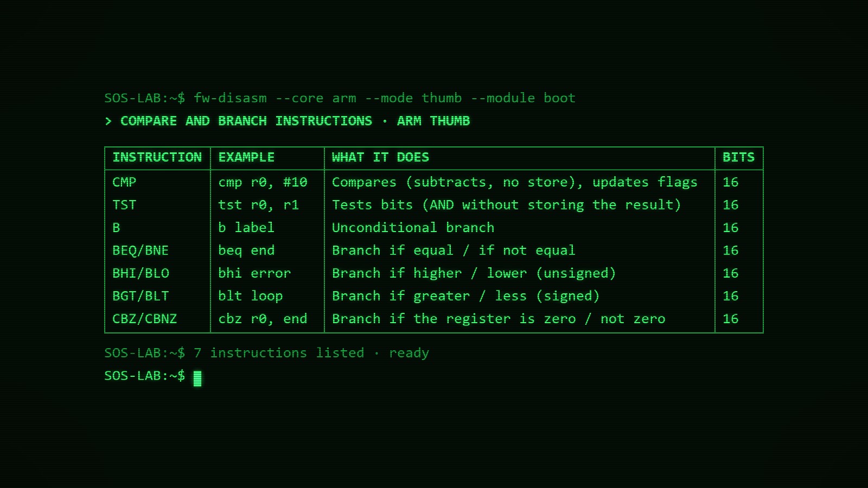Select the BGT/BLT instruction cell
This screenshot has height=488, width=868.
[141, 296]
